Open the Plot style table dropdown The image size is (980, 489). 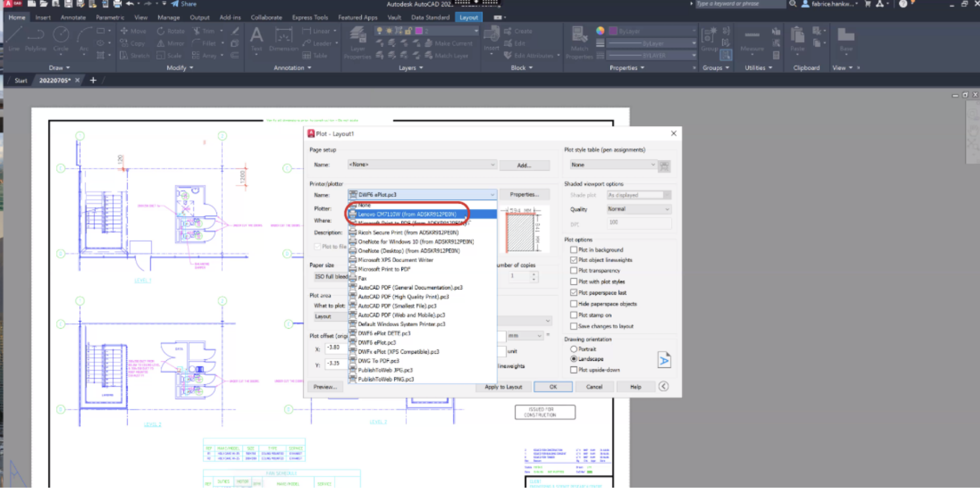[613, 165]
